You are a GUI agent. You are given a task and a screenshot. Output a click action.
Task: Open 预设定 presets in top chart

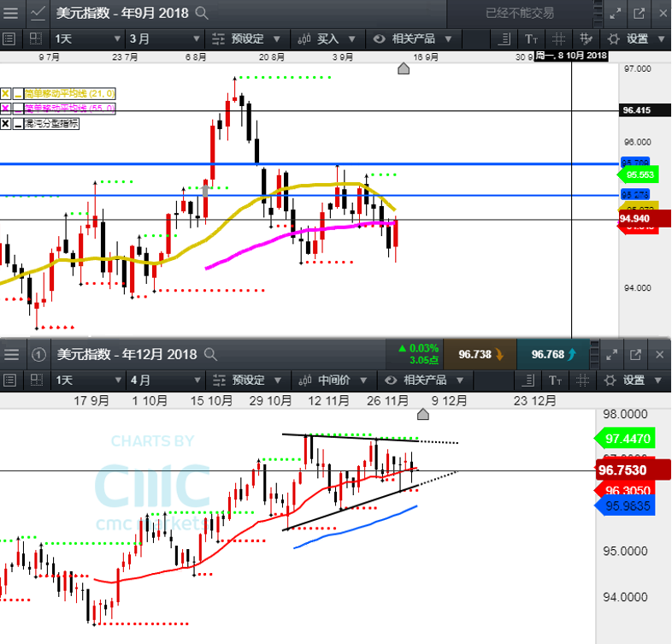tap(246, 39)
